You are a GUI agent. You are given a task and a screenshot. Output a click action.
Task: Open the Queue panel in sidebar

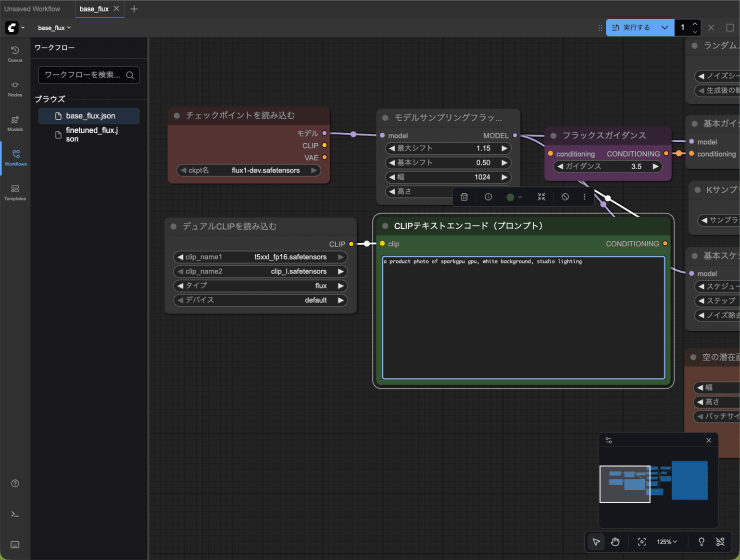point(15,54)
